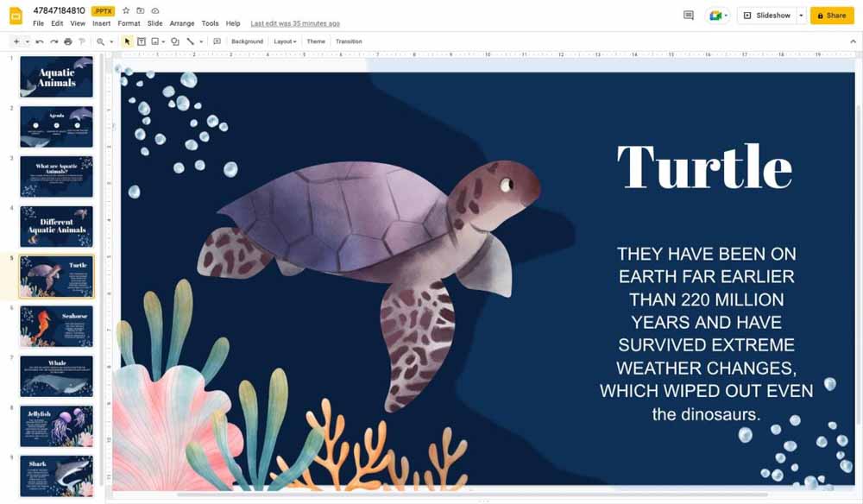Open the 'Last edit was 35 minutes ago' link
Screen dimensions: 863x504
294,23
